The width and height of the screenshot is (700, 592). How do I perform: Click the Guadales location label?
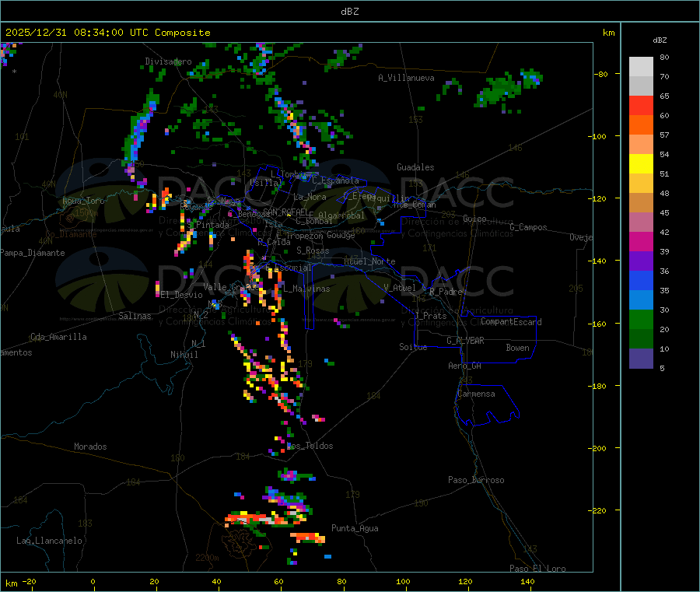click(415, 167)
